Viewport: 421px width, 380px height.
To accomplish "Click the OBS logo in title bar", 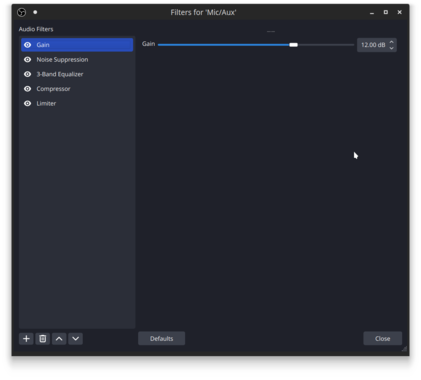I will 22,12.
